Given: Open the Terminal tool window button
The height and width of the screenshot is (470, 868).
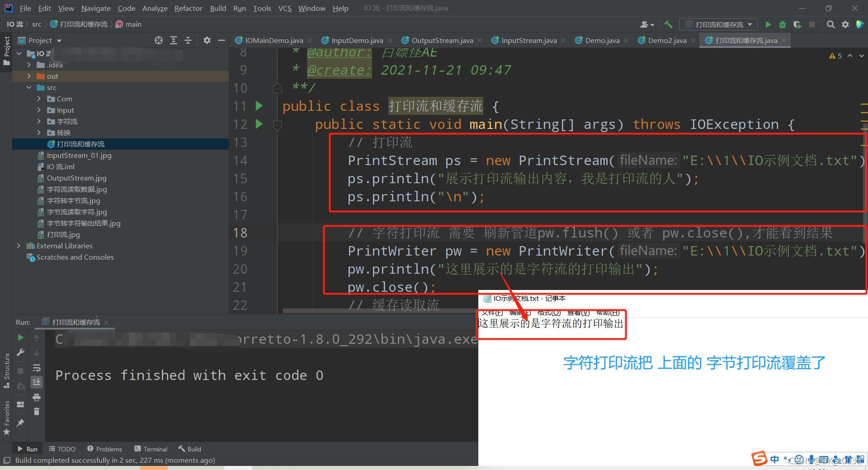Looking at the screenshot, I should click(x=151, y=449).
